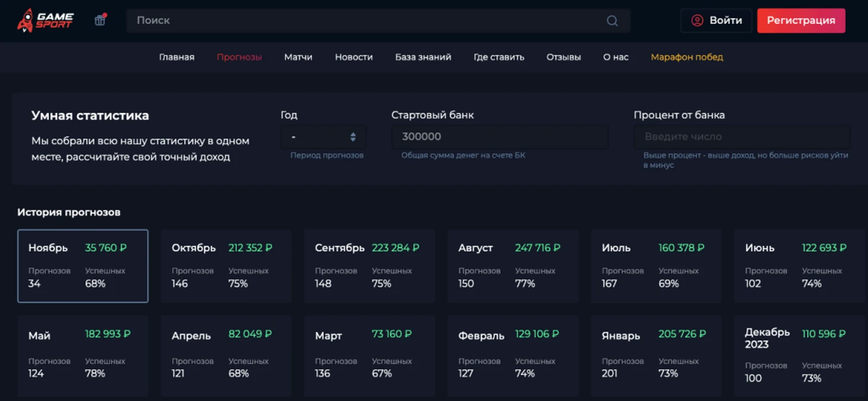Open the Марафон побед link
Image resolution: width=868 pixels, height=401 pixels.
tap(687, 57)
